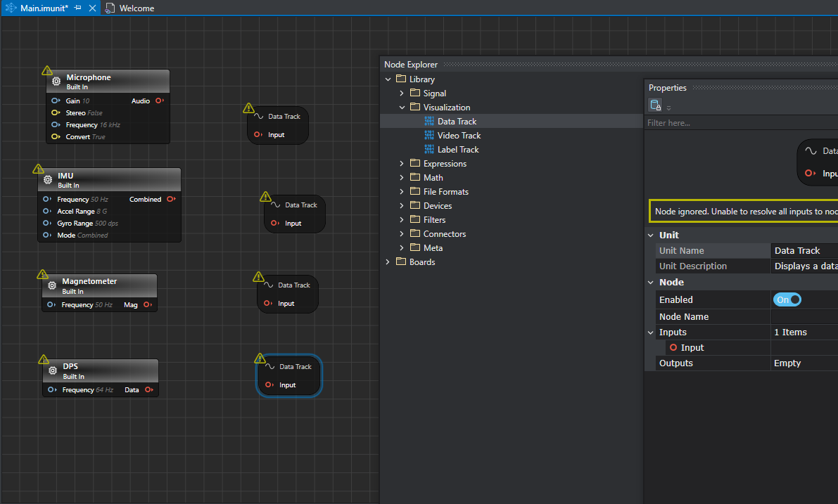Select the Connectors folder

[x=445, y=234]
